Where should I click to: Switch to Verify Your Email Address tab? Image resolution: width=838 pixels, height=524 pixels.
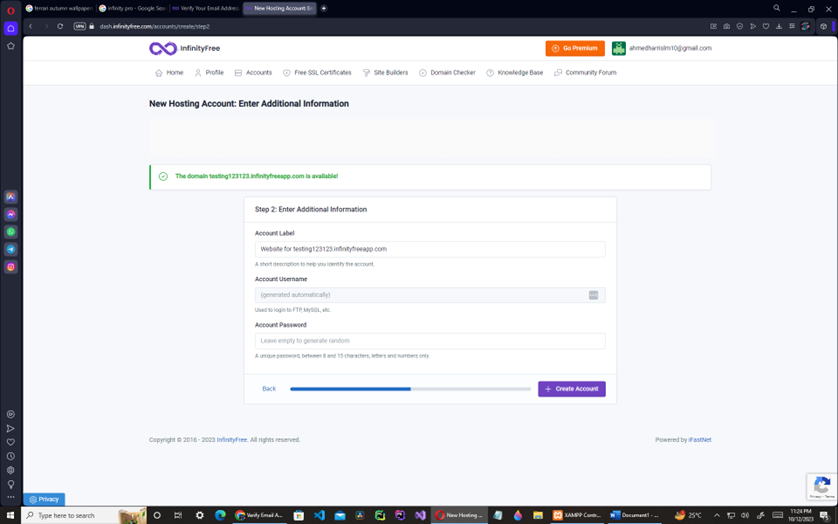point(206,8)
